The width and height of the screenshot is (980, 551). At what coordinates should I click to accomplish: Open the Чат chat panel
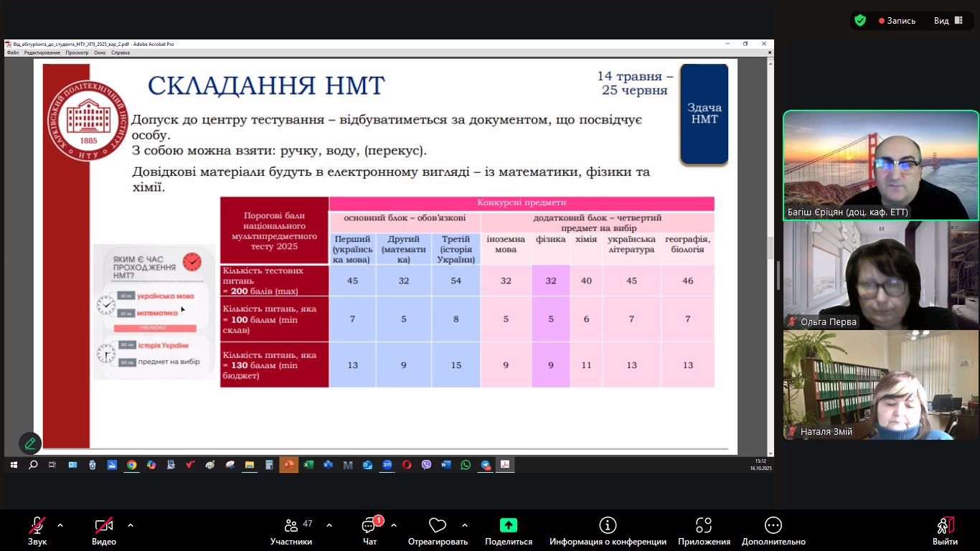(x=370, y=532)
